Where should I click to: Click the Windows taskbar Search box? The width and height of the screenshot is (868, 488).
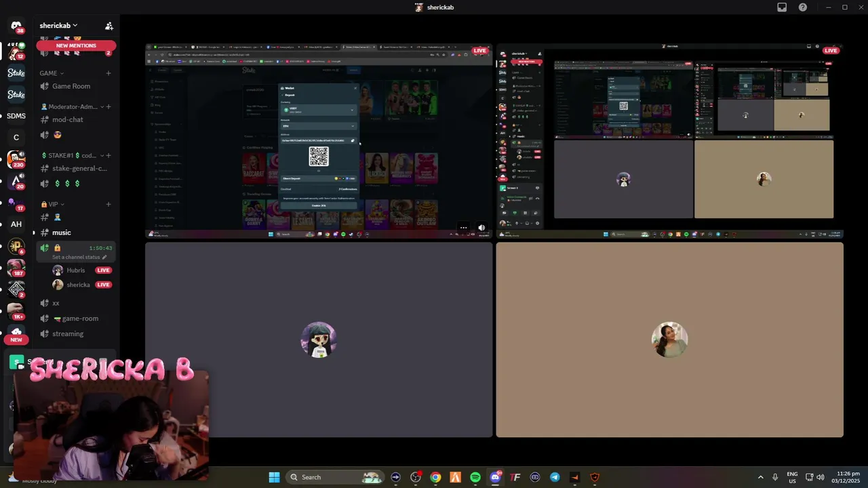[335, 477]
